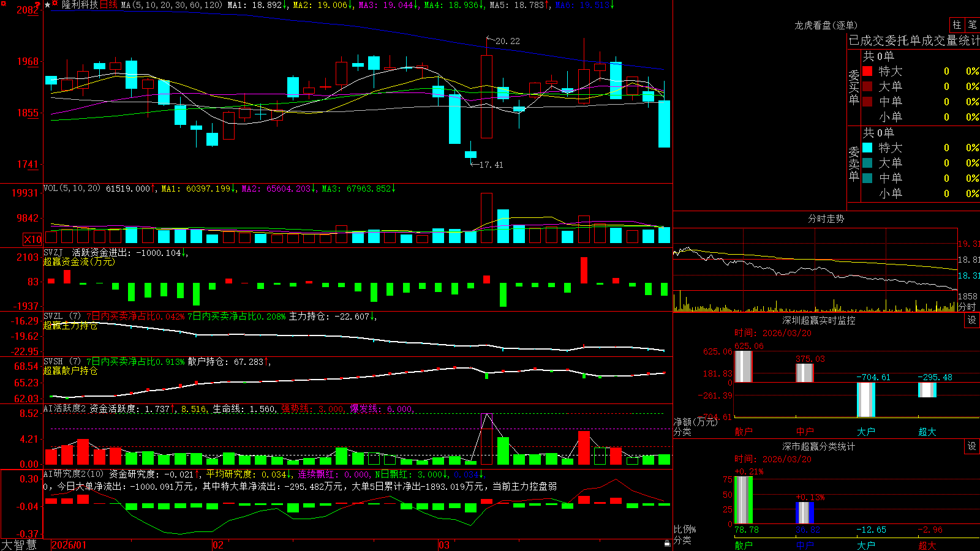Viewport: 980px width, 551px height.
Task: Open 设 settings for 深市超赢分类统计
Action: [x=972, y=446]
